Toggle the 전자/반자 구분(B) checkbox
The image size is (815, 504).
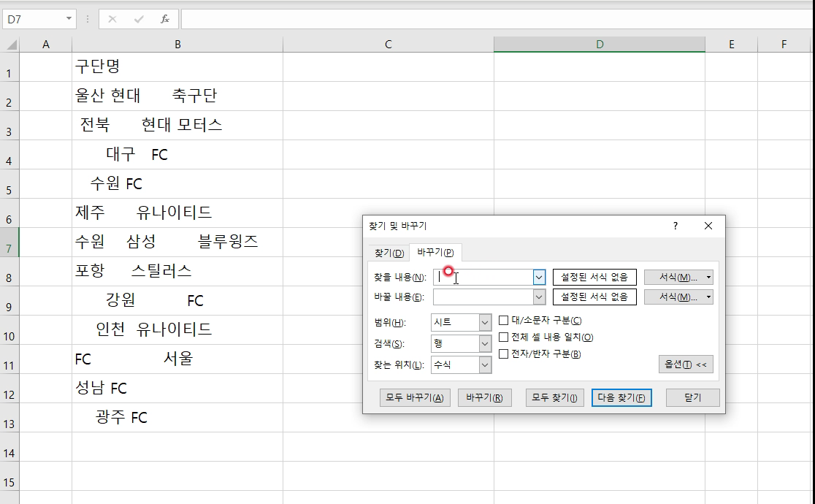[x=503, y=354]
